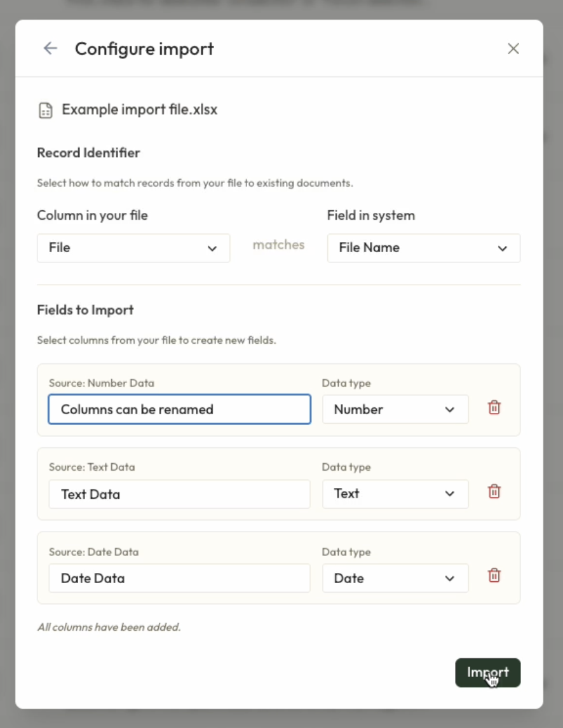Click the spreadsheet file icon
The height and width of the screenshot is (728, 563).
coord(45,111)
